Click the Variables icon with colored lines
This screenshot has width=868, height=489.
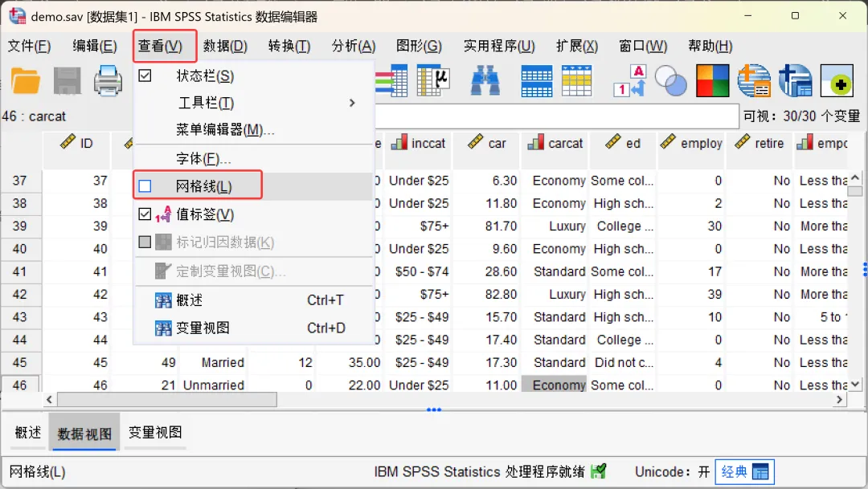pos(392,81)
